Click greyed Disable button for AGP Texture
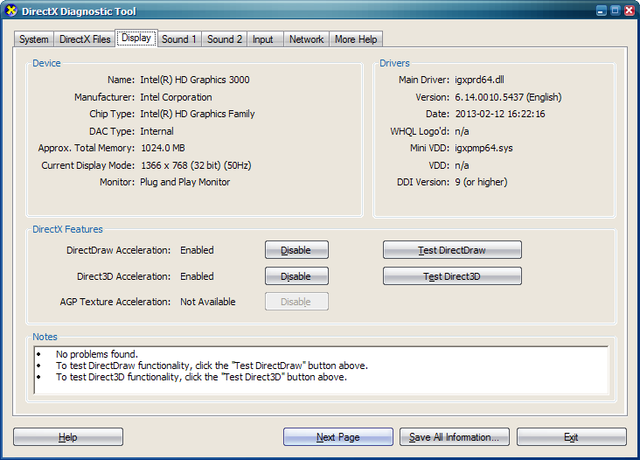Image resolution: width=640 pixels, height=460 pixels. coord(297,302)
